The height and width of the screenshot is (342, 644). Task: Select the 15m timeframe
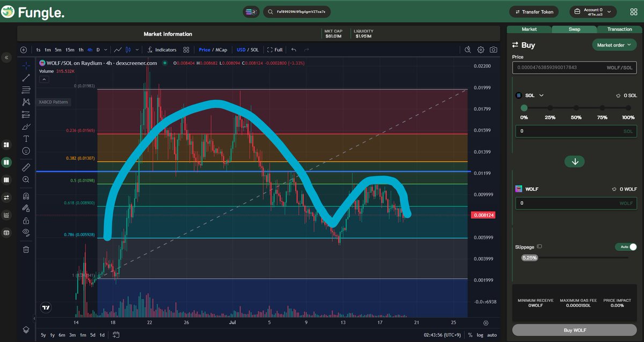coord(70,50)
